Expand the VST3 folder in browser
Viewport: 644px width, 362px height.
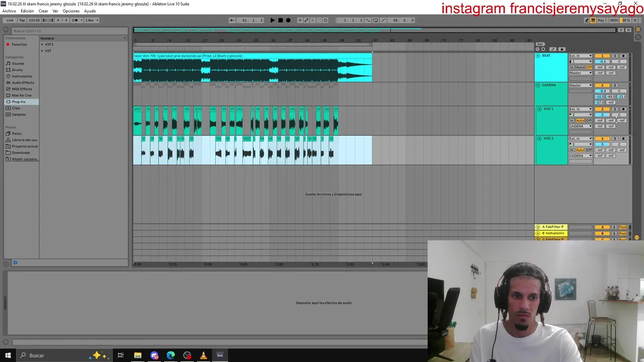click(x=42, y=44)
